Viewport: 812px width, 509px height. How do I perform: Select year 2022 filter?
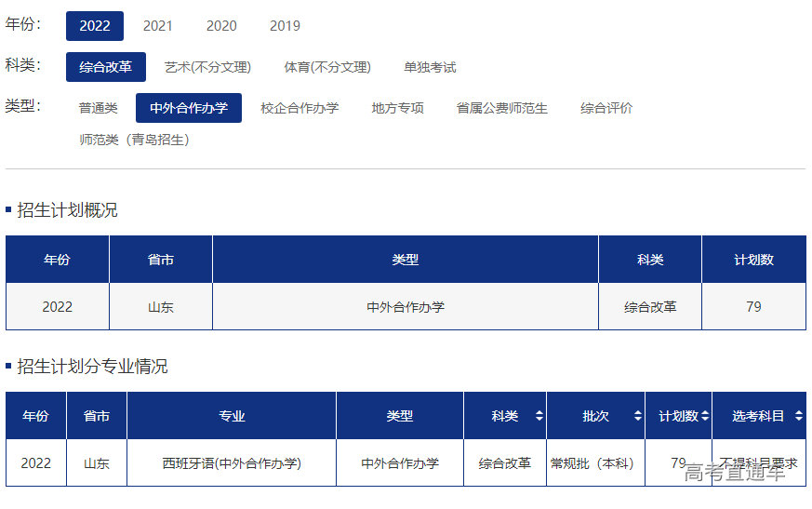point(95,26)
